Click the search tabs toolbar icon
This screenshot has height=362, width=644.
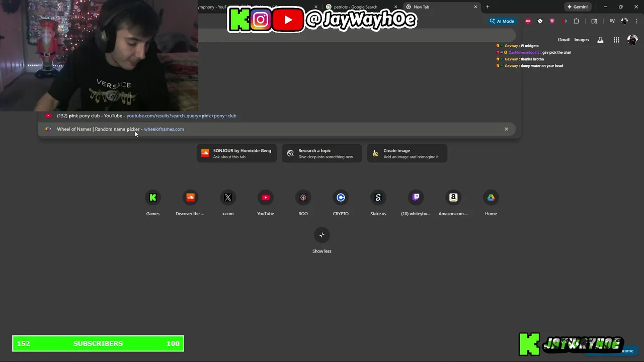594,21
